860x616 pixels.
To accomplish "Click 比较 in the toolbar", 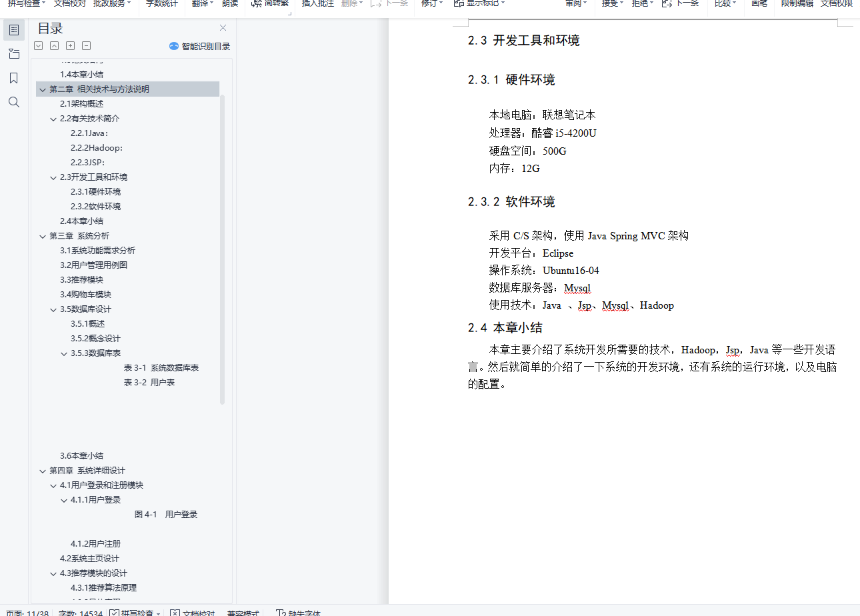I will point(723,3).
